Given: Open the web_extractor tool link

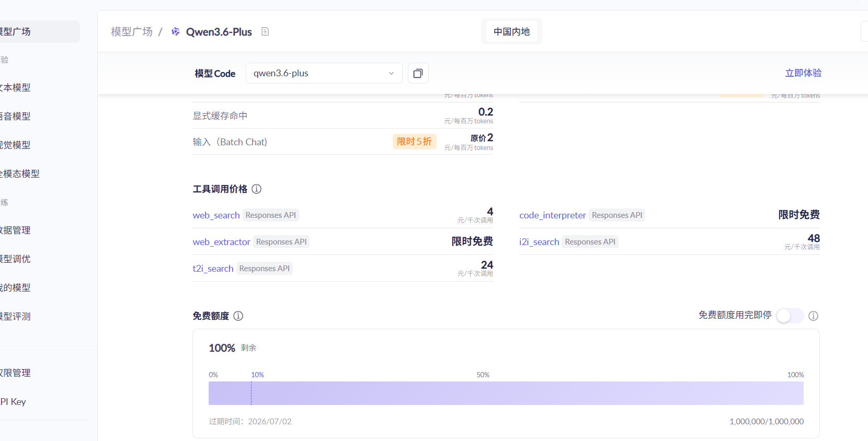Looking at the screenshot, I should coord(221,242).
